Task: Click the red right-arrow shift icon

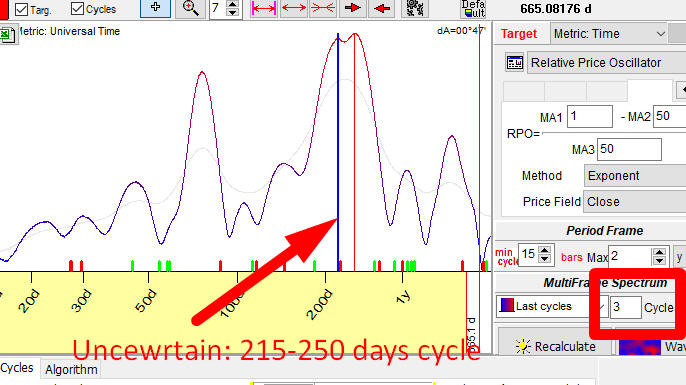Action: [353, 8]
